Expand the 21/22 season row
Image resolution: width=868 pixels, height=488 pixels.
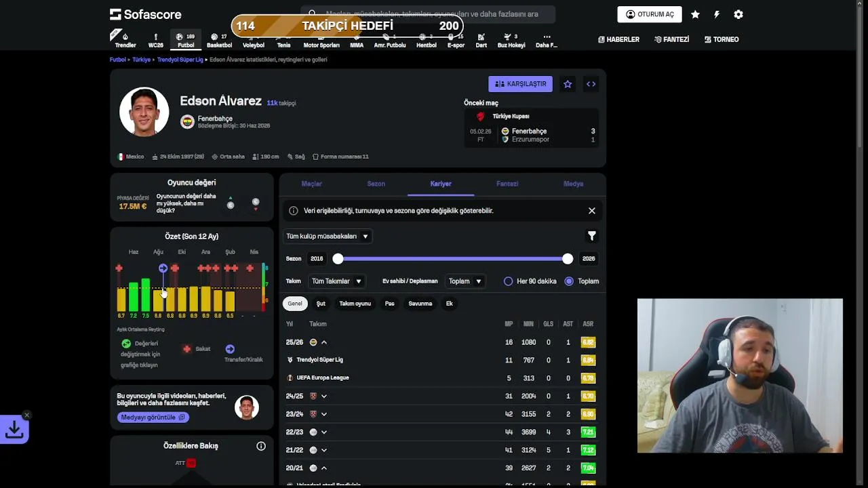coord(323,450)
